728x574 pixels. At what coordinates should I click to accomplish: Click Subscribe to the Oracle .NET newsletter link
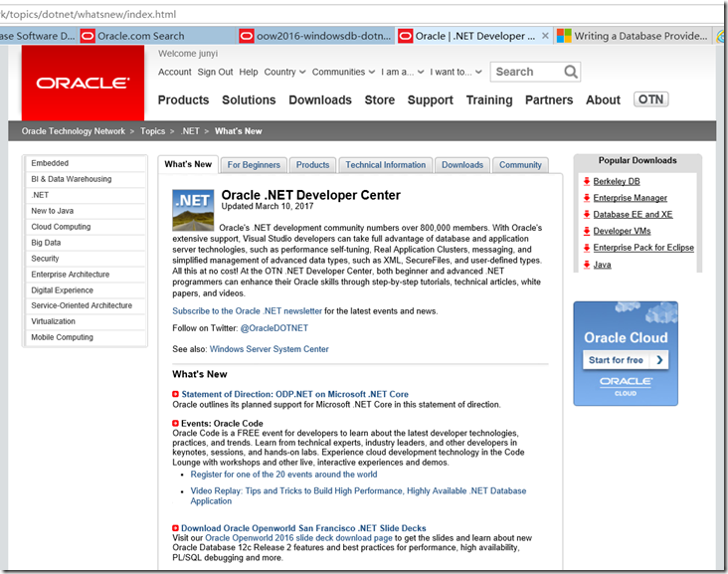(x=247, y=311)
